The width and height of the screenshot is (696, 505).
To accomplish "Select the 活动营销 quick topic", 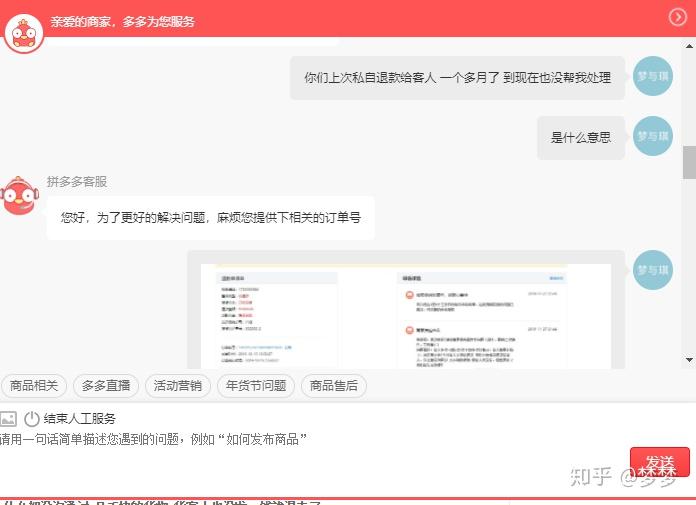I will [178, 386].
